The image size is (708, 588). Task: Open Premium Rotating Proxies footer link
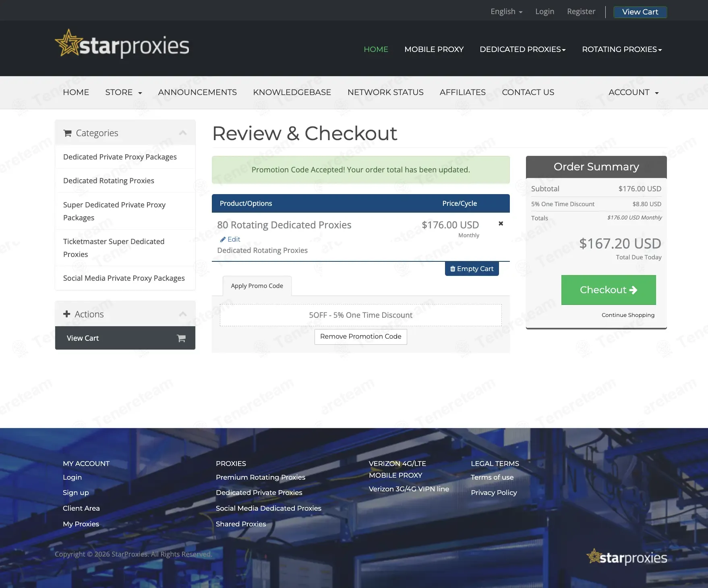[x=261, y=477]
